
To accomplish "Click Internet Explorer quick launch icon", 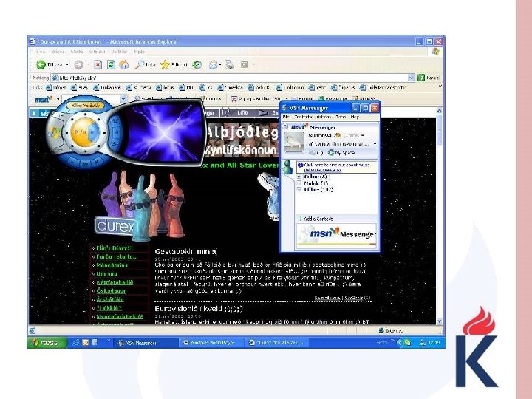I will coord(75,343).
